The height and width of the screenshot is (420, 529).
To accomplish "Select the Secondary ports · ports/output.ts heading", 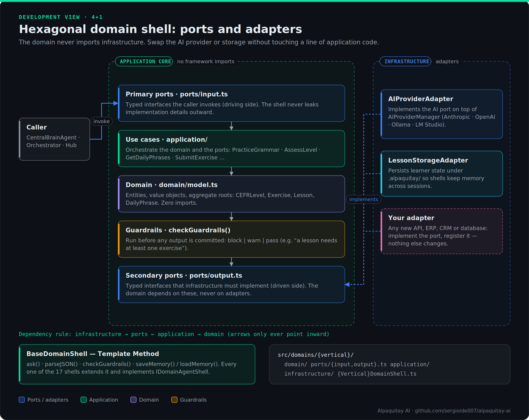I will pos(184,276).
